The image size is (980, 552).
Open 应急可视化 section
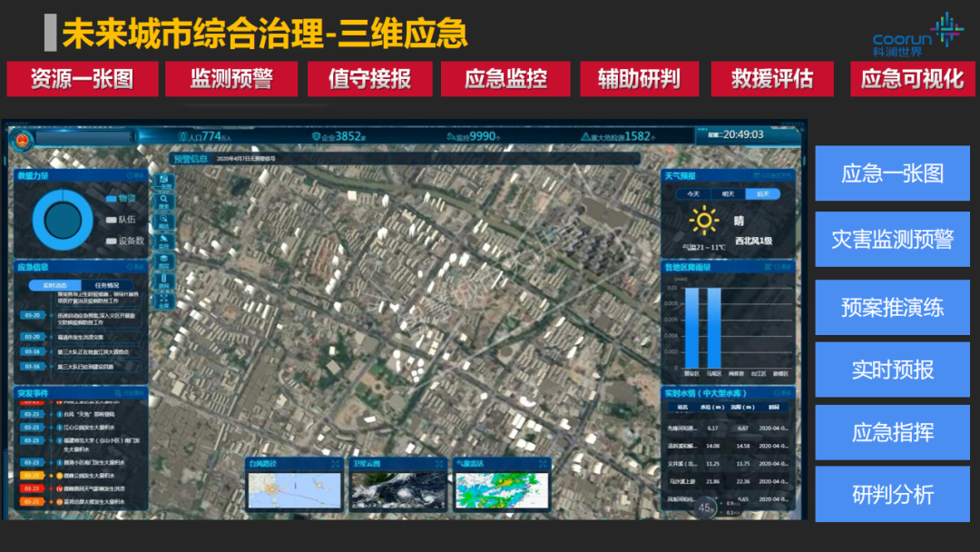point(913,79)
